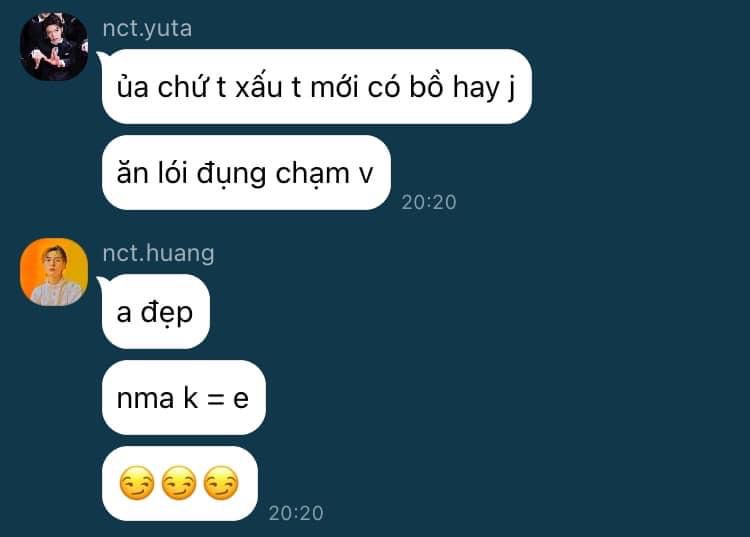Select the "ăn lói đụng chạm v" message
750x537 pixels.
[x=246, y=173]
